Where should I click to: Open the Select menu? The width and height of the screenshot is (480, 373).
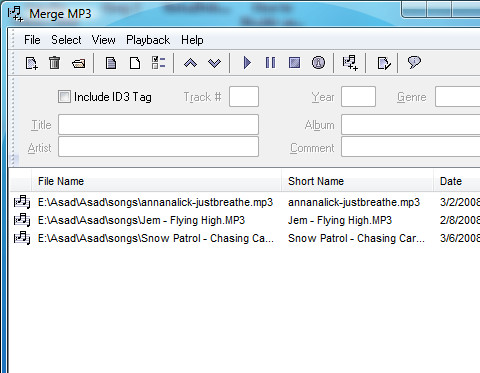coord(66,40)
